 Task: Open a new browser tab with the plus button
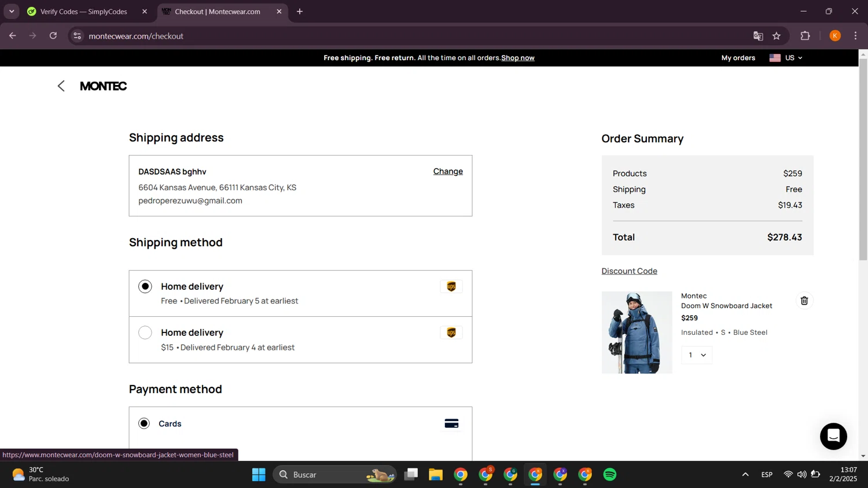pos(300,12)
